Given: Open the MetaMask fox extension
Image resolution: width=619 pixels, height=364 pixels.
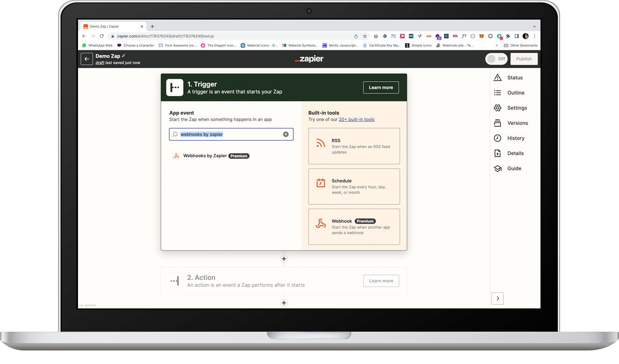Looking at the screenshot, I should [x=482, y=36].
